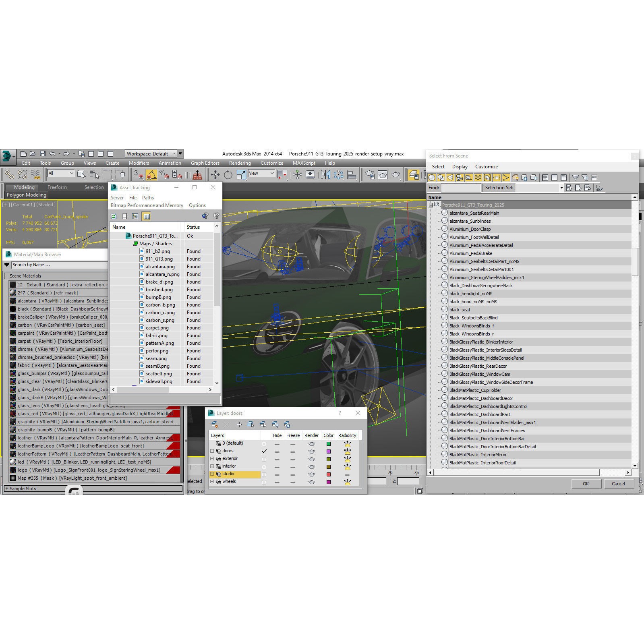644x644 pixels.
Task: Click Cancel in Select From Scene dialog
Action: pyautogui.click(x=618, y=484)
